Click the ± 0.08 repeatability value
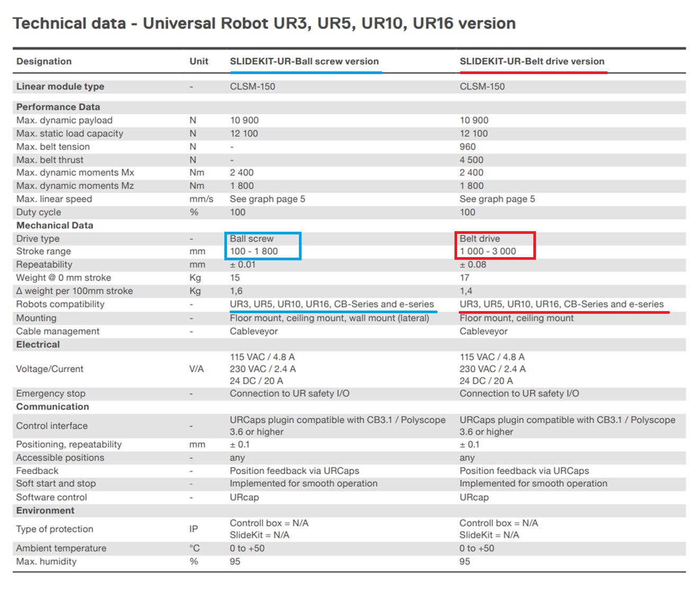Screen dimensions: 700x600 (472, 265)
